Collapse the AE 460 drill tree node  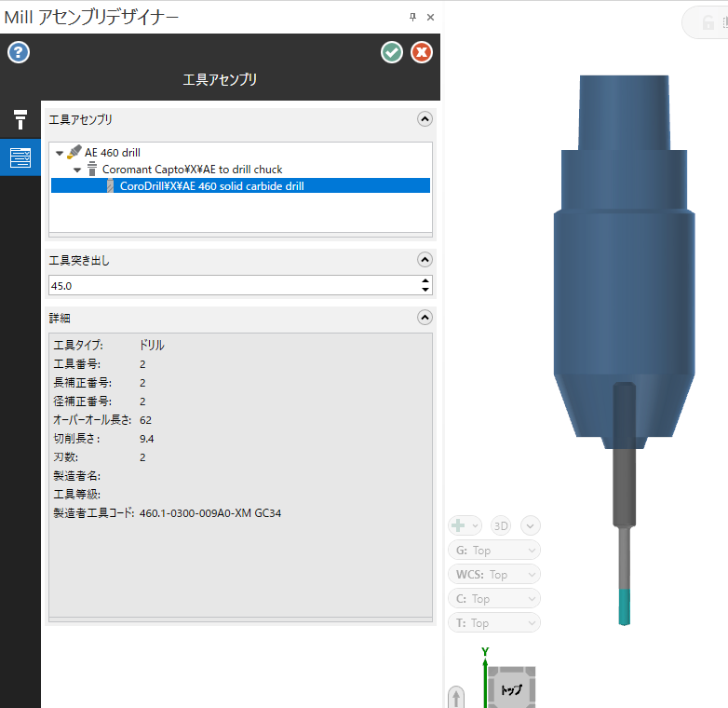pyautogui.click(x=60, y=153)
